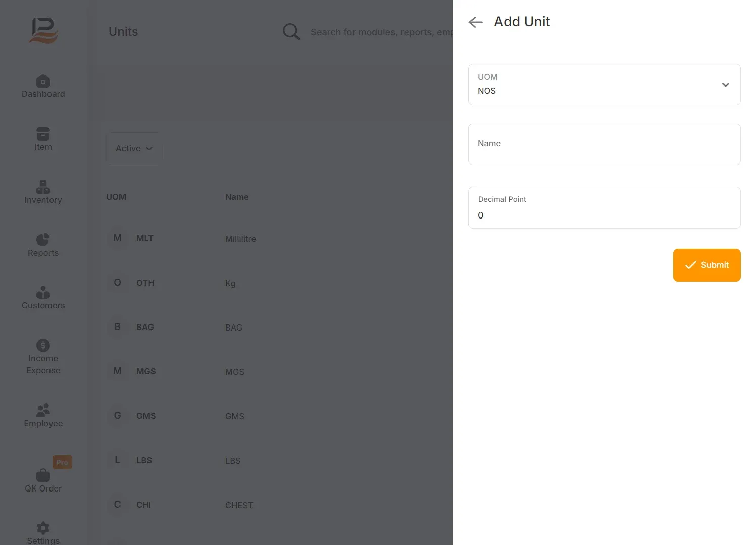Expand the UOM dropdown showing NOS
This screenshot has height=545, width=756.
click(x=604, y=84)
